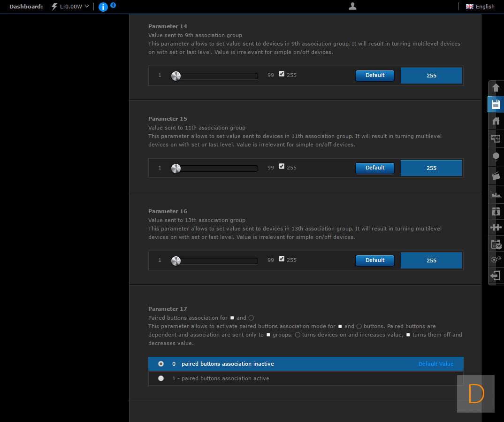Image resolution: width=504 pixels, height=422 pixels.
Task: Toggle the 255 checkbox for Parameter 14
Action: [282, 74]
